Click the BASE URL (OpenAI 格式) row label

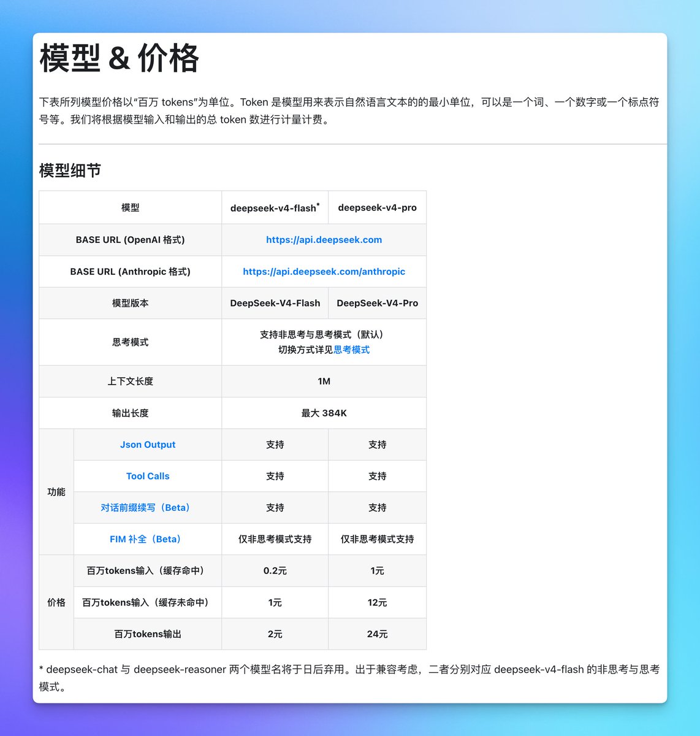point(131,240)
